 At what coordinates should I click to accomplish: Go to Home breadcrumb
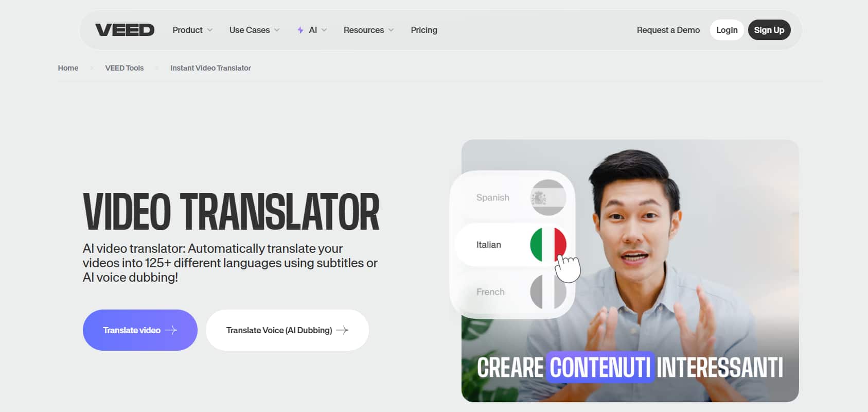[68, 68]
